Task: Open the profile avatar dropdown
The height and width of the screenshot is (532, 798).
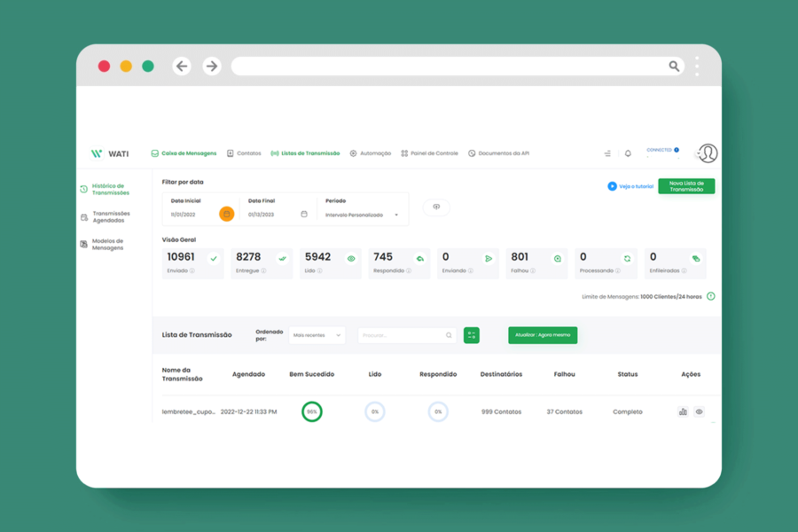Action: coord(708,153)
